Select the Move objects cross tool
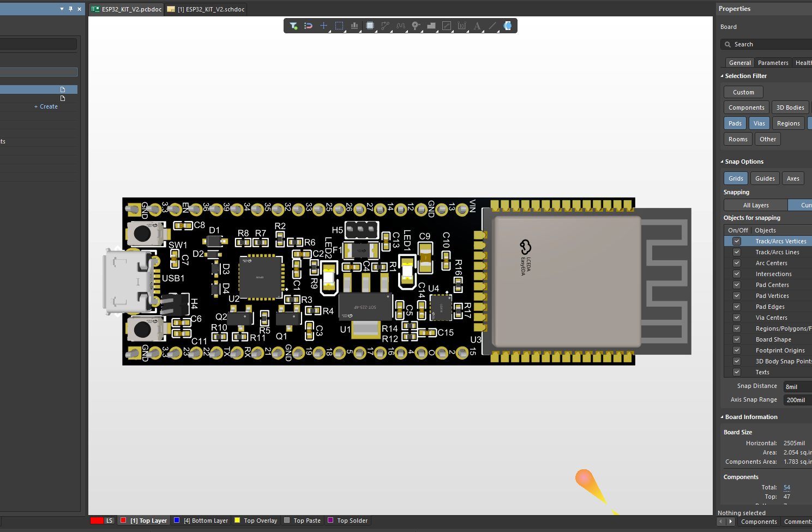This screenshot has width=812, height=532. coord(324,26)
